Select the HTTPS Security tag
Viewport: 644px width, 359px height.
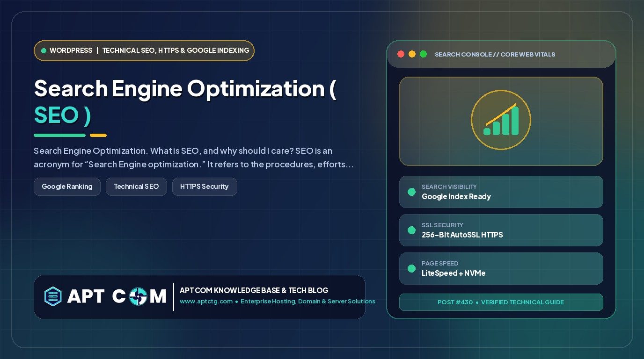[x=205, y=187]
